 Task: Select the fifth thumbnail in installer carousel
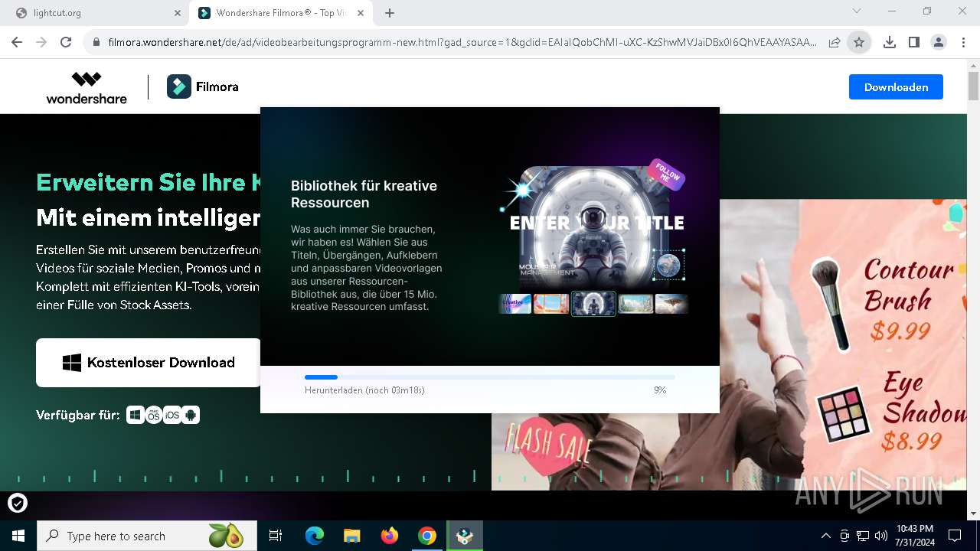point(671,304)
